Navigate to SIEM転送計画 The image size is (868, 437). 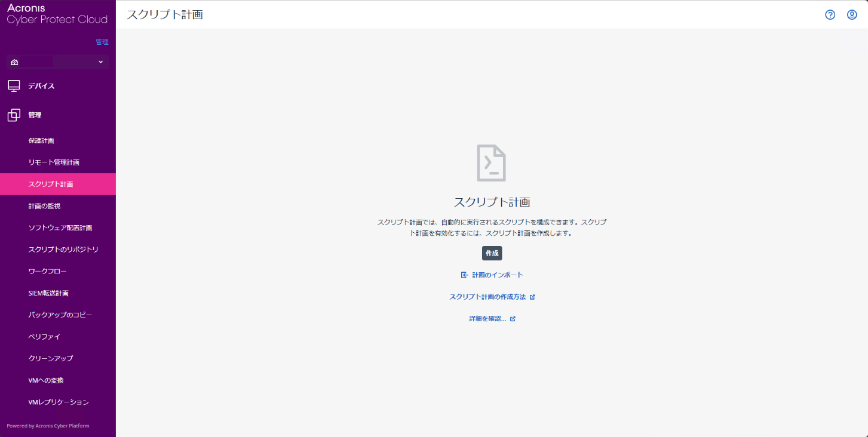[48, 293]
